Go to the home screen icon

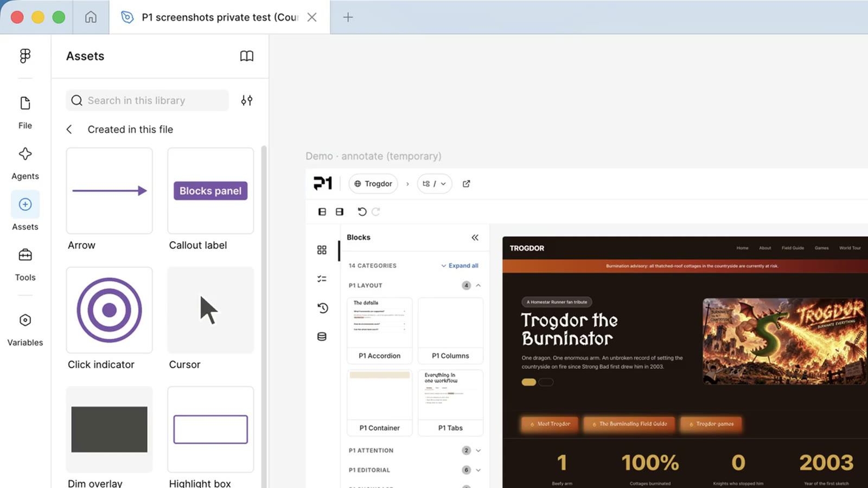pos(91,17)
